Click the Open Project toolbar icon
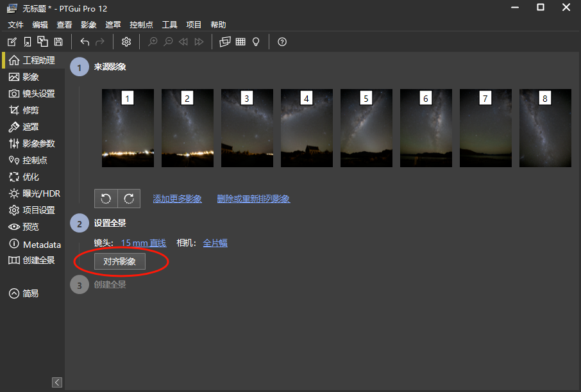 [28, 42]
